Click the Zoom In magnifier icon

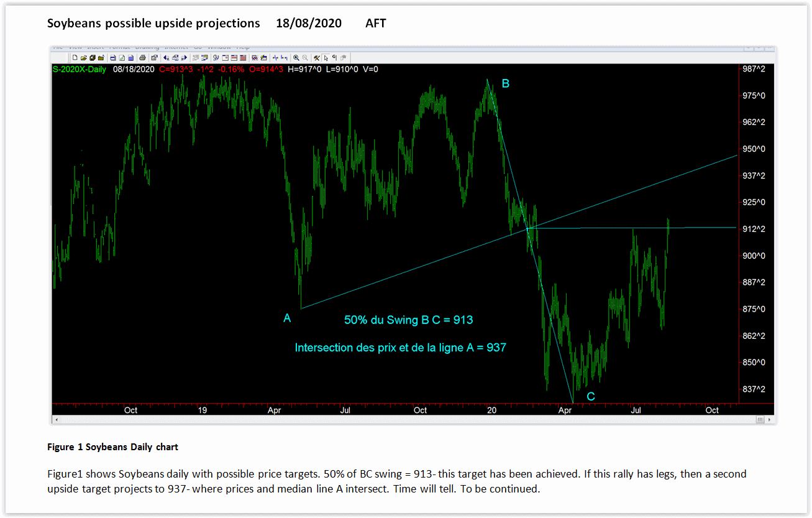tap(296, 57)
